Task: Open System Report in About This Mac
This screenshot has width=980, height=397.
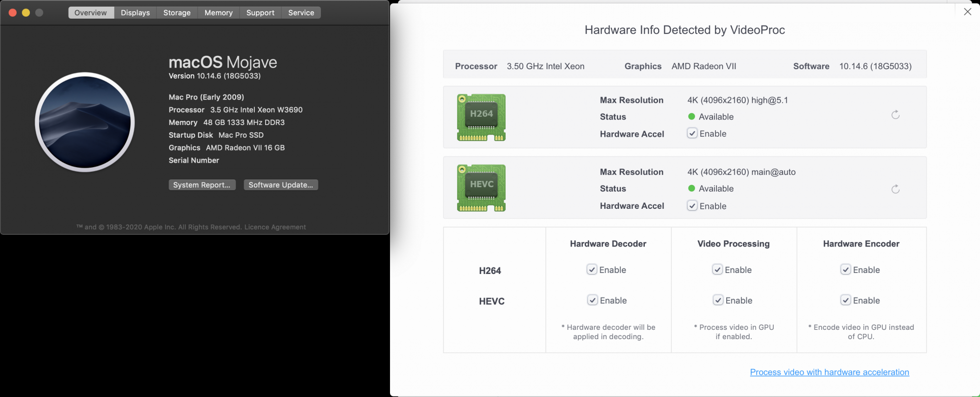Action: pos(202,185)
